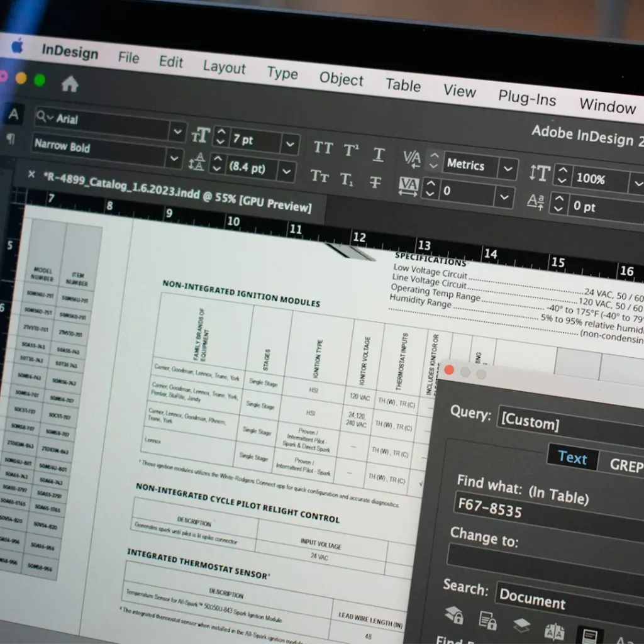
Task: Click the Tracking icon beside the 0 field
Action: coord(409,186)
